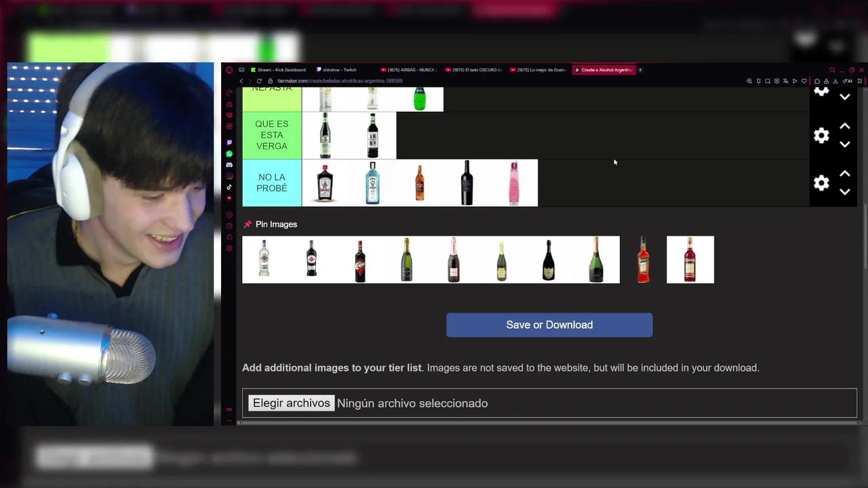The image size is (868, 488).
Task: Move NO LA PROBÉ row up
Action: [845, 174]
